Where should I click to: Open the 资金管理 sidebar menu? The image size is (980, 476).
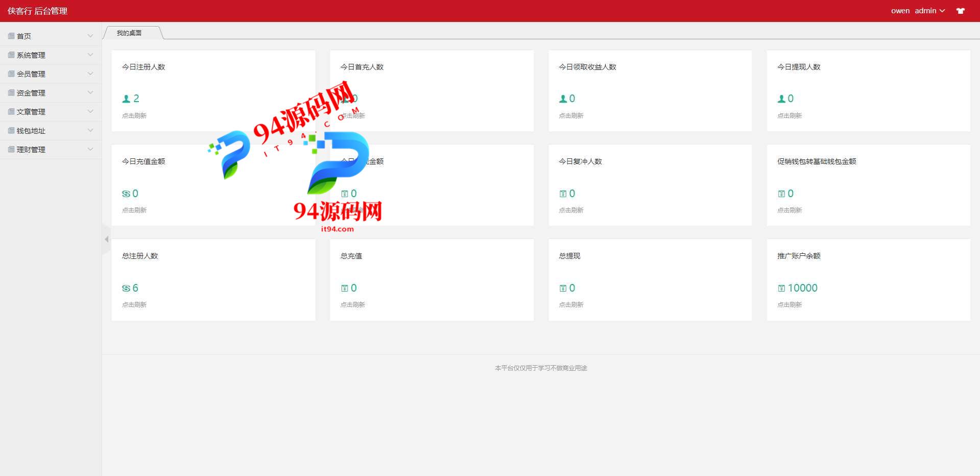tap(51, 92)
